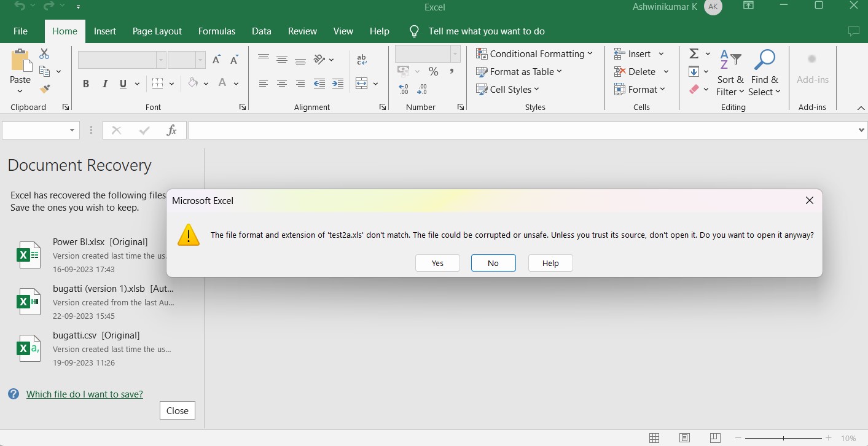Click Close in Document Recovery pane

178,410
